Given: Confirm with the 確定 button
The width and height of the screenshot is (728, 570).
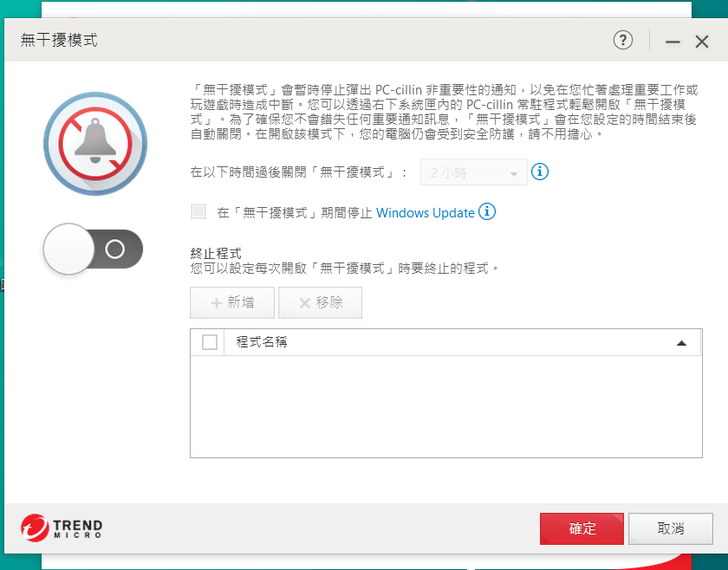Looking at the screenshot, I should pyautogui.click(x=582, y=528).
